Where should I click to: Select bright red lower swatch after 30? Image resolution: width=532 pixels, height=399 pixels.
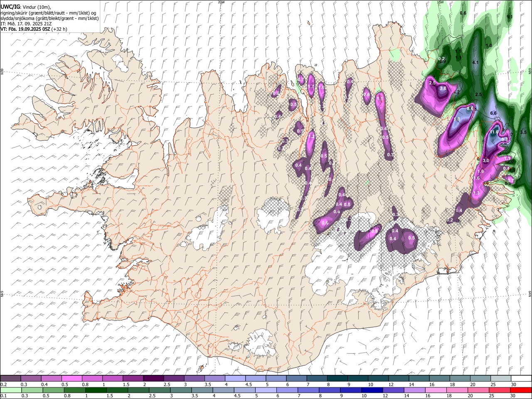tap(520, 390)
